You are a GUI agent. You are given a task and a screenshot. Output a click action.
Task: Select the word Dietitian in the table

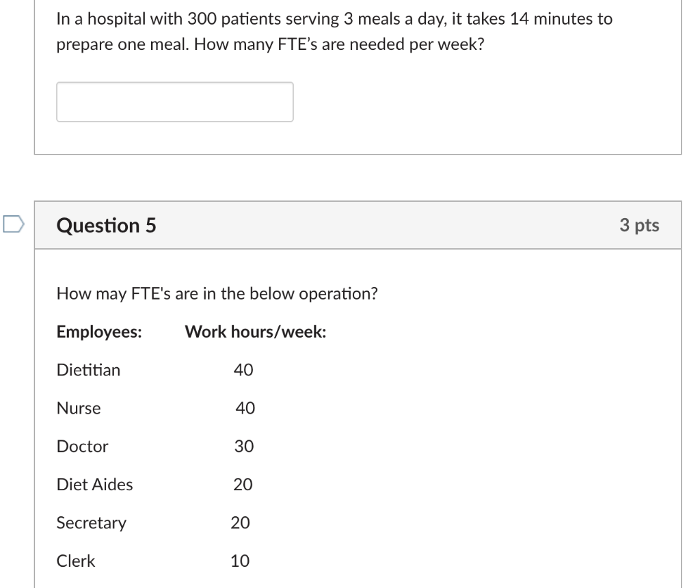point(88,370)
